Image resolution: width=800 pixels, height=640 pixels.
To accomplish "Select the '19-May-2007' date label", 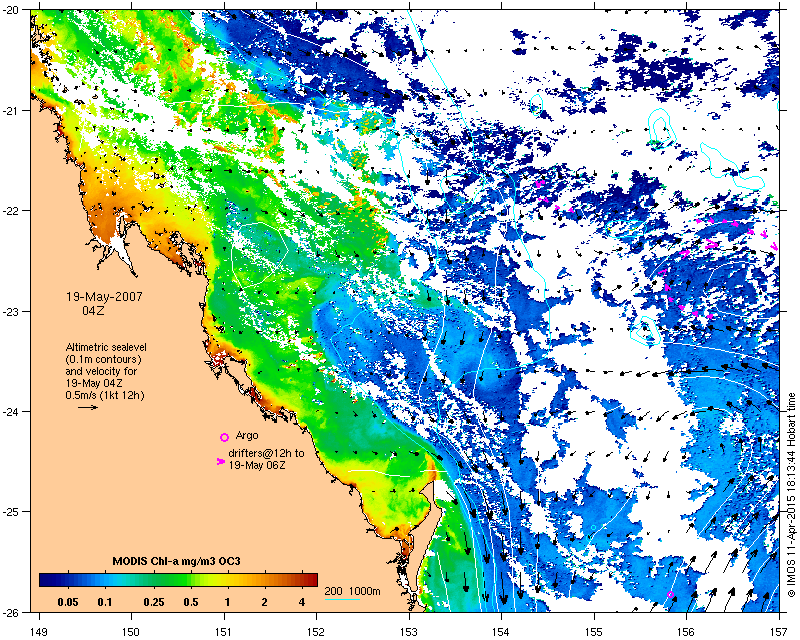I will coord(104,297).
